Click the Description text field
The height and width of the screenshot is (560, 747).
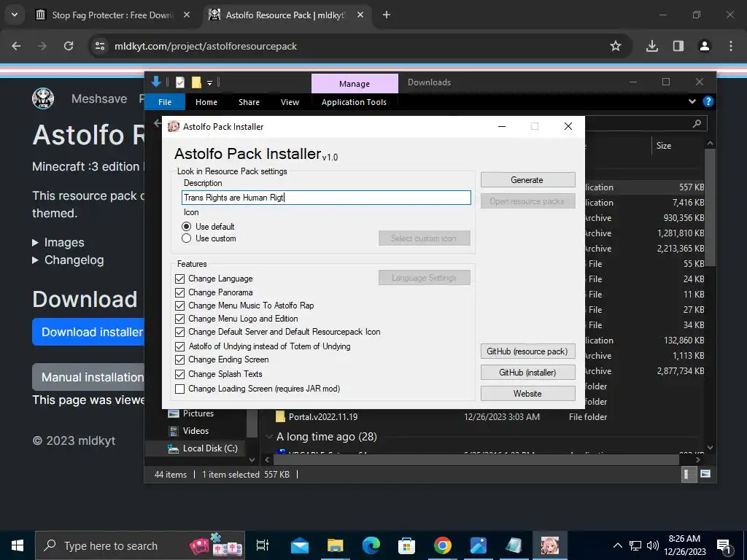pyautogui.click(x=326, y=198)
